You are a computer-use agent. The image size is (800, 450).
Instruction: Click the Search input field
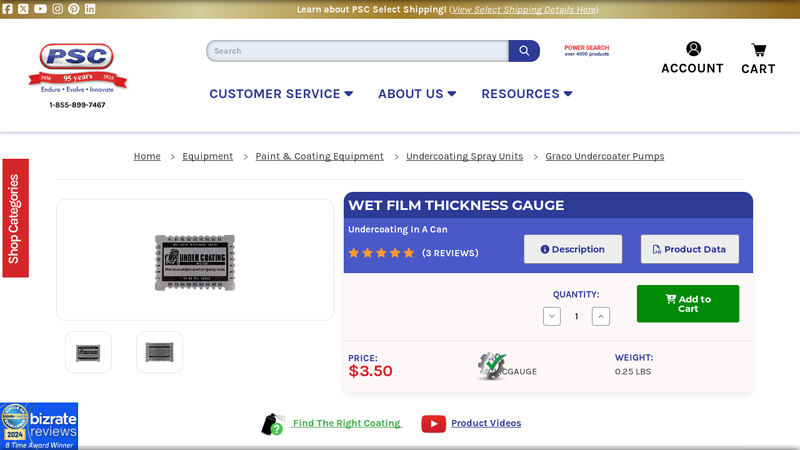click(x=358, y=51)
